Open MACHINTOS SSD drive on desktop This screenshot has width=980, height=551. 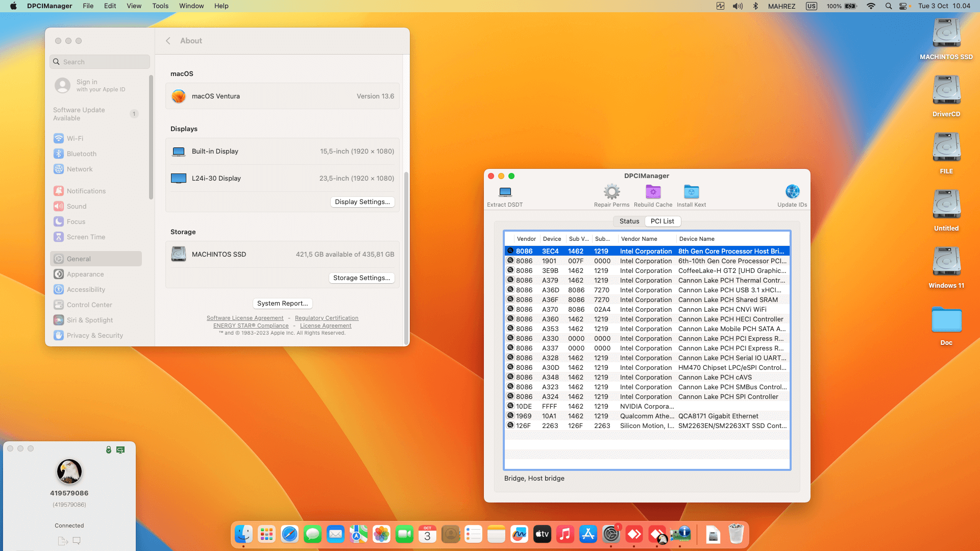pos(946,34)
